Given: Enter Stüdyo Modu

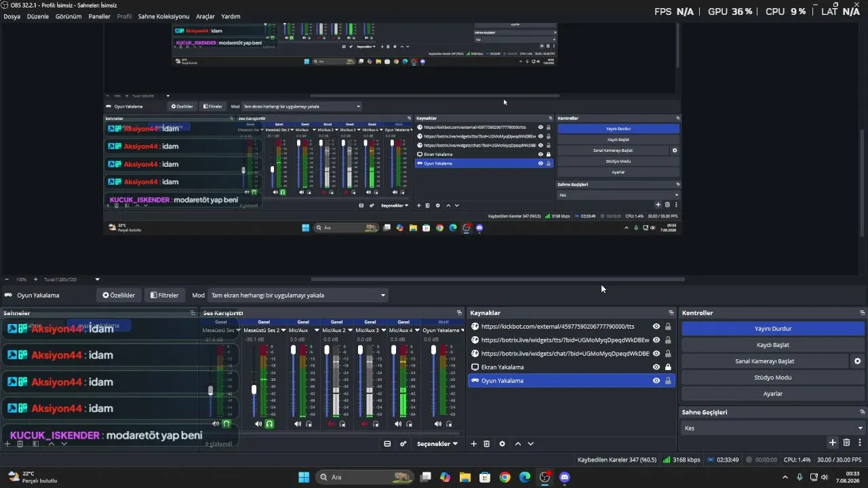Looking at the screenshot, I should tap(773, 378).
